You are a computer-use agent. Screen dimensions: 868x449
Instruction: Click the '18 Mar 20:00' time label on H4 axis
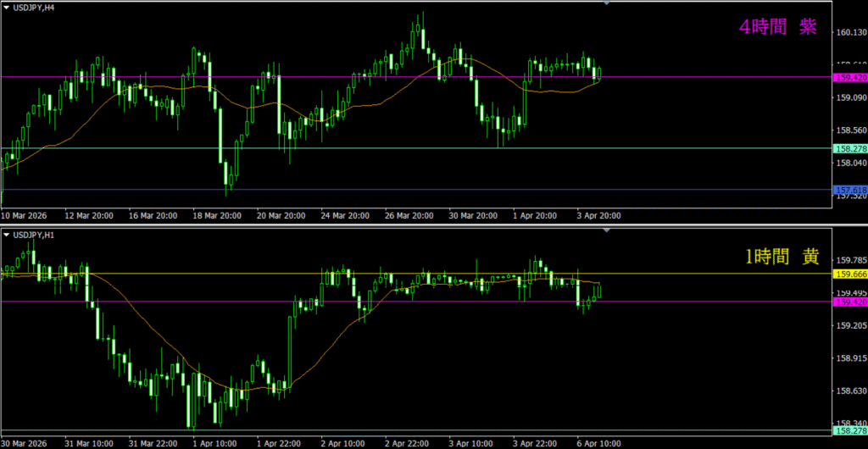tap(216, 216)
